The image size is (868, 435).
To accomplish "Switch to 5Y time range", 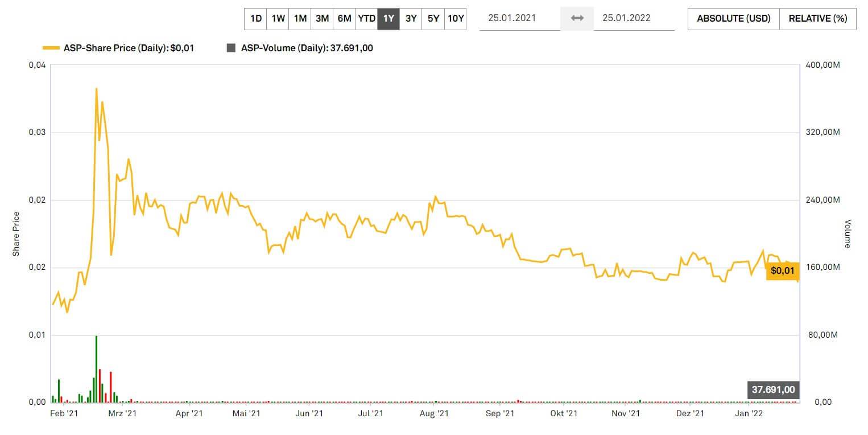I will pos(433,19).
